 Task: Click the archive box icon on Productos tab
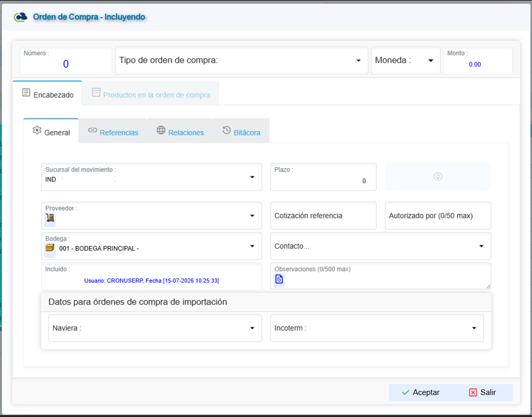pyautogui.click(x=96, y=92)
